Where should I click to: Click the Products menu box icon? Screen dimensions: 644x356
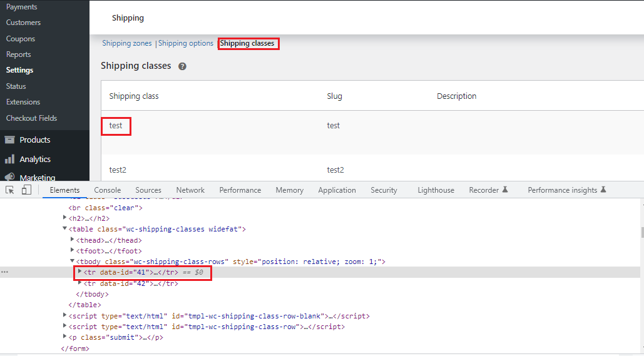pyautogui.click(x=9, y=140)
